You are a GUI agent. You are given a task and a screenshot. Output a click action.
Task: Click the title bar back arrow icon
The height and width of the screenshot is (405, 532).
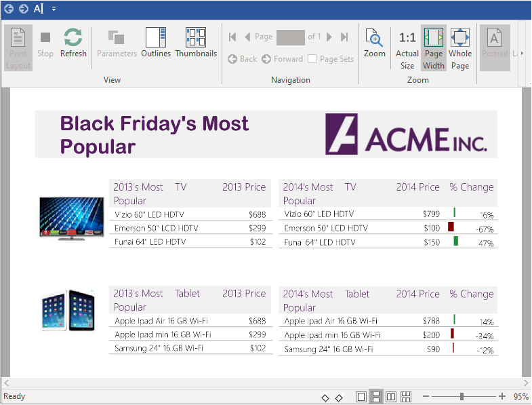(9, 9)
